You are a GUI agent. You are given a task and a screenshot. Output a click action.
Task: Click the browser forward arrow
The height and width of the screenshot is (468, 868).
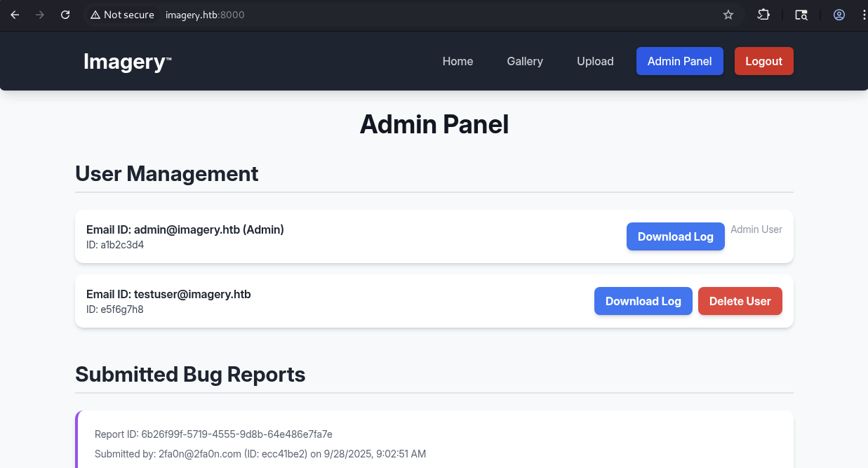[40, 15]
